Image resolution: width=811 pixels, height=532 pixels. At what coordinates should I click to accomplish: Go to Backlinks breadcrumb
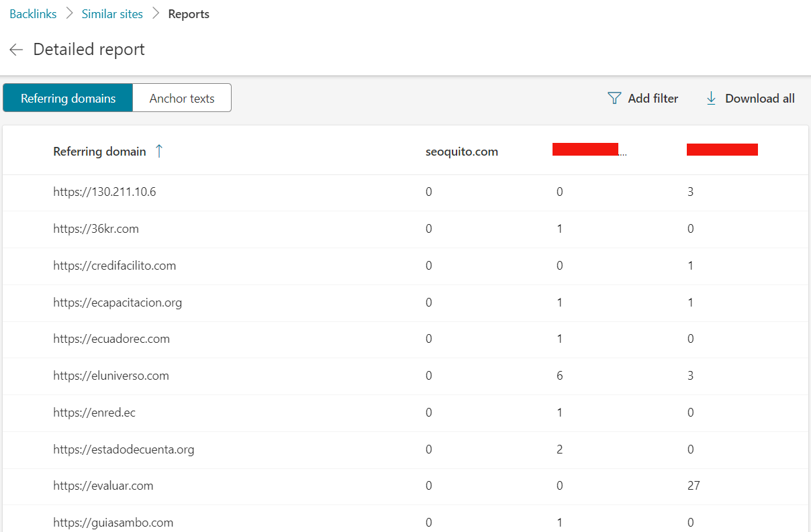[33, 14]
